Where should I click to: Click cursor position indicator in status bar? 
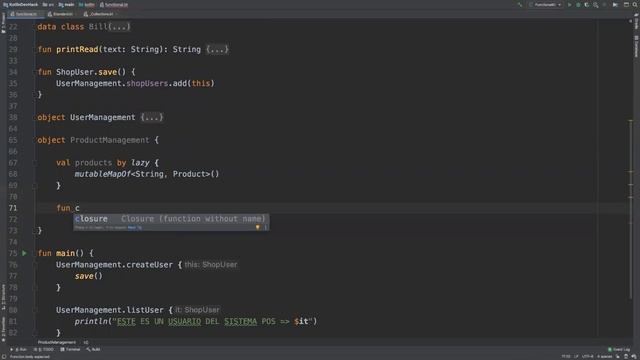[x=566, y=356]
